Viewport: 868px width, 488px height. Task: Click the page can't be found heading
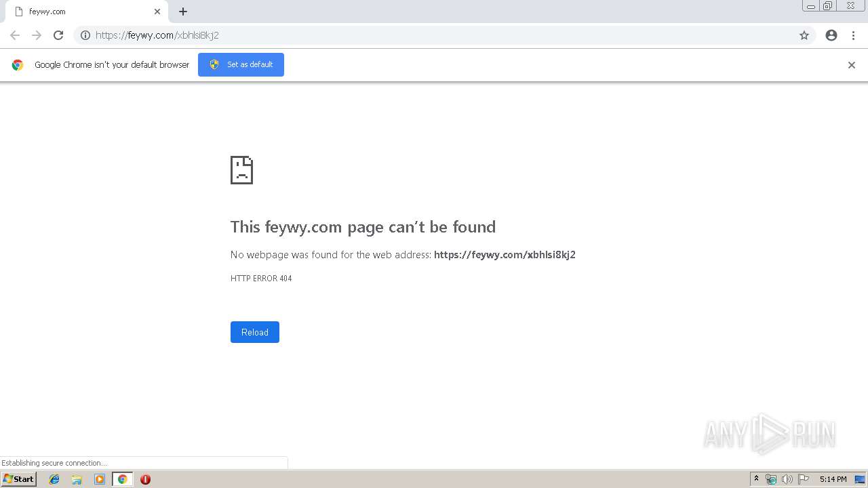click(x=363, y=226)
